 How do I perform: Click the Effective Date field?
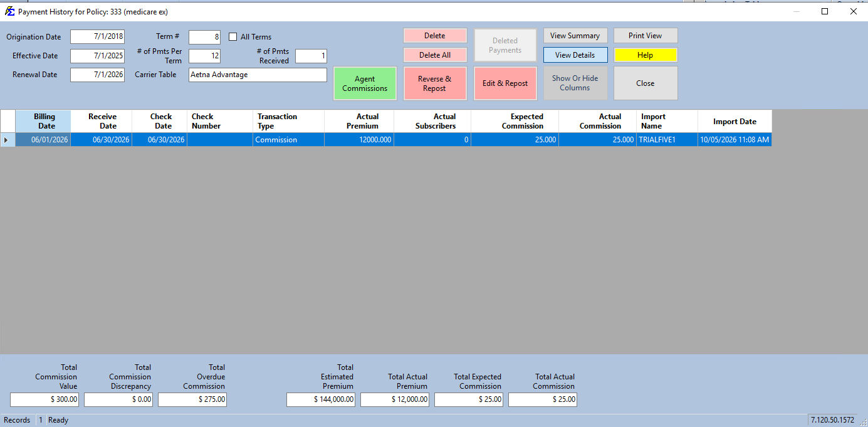click(x=98, y=56)
